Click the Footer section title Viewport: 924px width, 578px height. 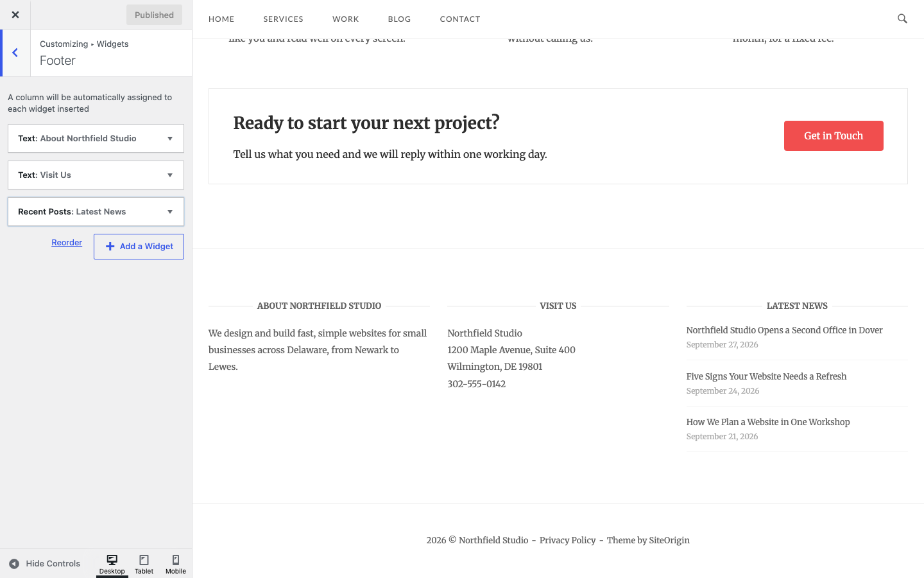click(58, 60)
